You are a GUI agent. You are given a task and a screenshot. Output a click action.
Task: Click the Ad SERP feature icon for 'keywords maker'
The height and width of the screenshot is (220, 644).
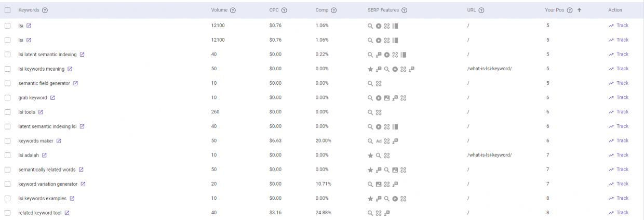(x=379, y=141)
